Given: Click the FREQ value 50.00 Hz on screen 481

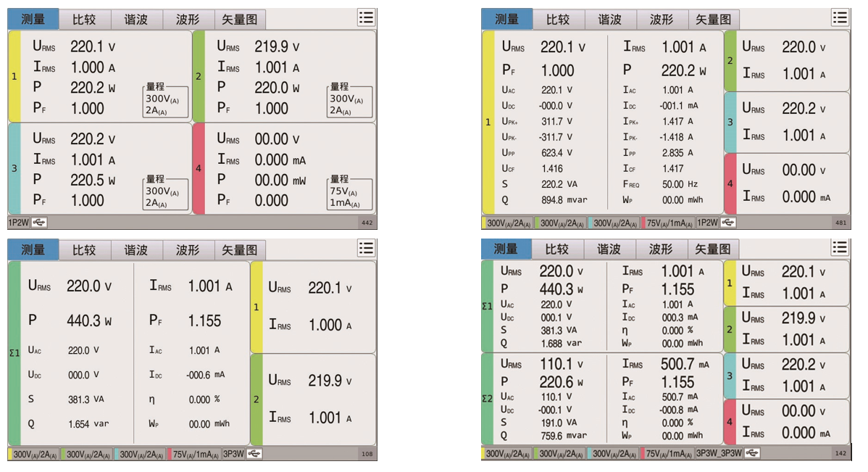Looking at the screenshot, I should 680,184.
